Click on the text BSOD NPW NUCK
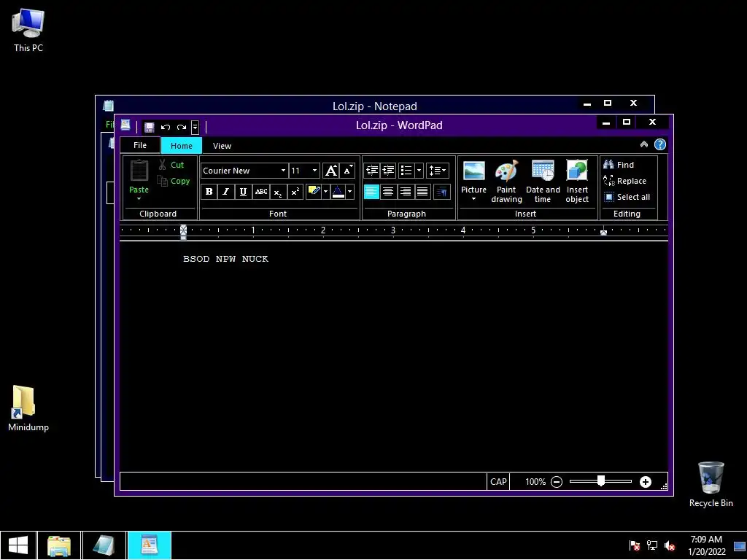 pos(226,259)
